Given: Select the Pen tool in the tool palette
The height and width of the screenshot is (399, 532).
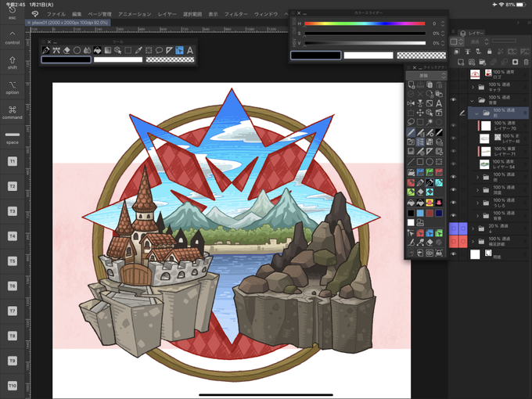Looking at the screenshot, I should point(46,51).
